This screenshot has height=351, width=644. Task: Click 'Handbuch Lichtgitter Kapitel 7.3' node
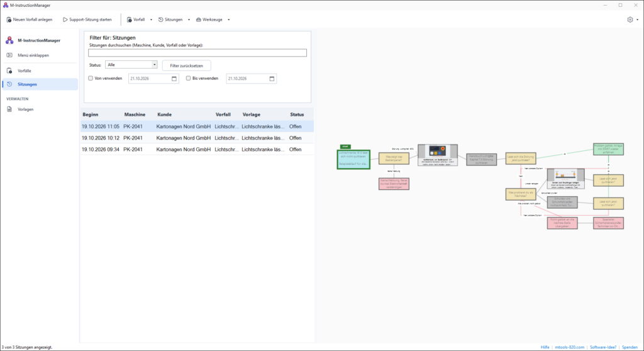coord(481,160)
